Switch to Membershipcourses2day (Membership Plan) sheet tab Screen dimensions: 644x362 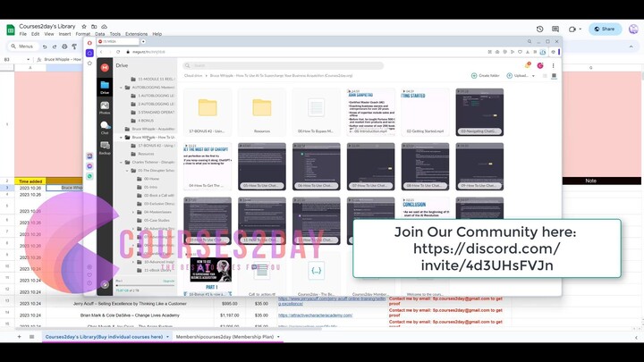(x=224, y=337)
